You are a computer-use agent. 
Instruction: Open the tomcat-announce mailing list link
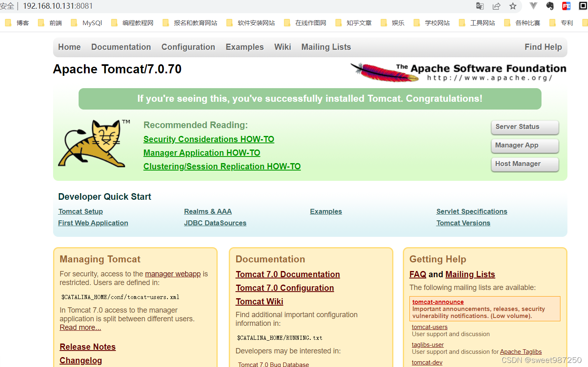coord(438,302)
